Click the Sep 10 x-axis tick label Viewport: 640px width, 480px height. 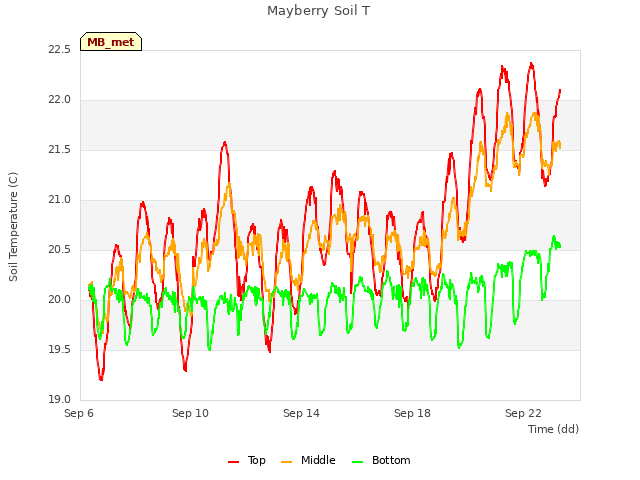[190, 413]
